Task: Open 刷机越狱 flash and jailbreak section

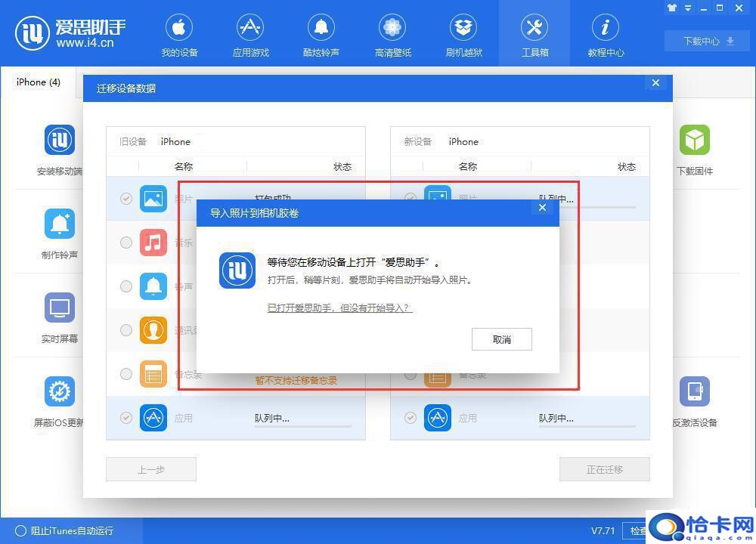Action: (x=464, y=36)
